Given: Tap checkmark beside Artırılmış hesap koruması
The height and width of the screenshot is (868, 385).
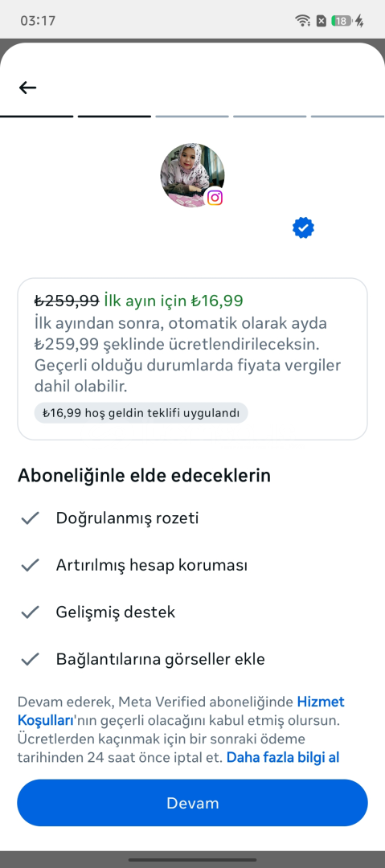Looking at the screenshot, I should 30,565.
